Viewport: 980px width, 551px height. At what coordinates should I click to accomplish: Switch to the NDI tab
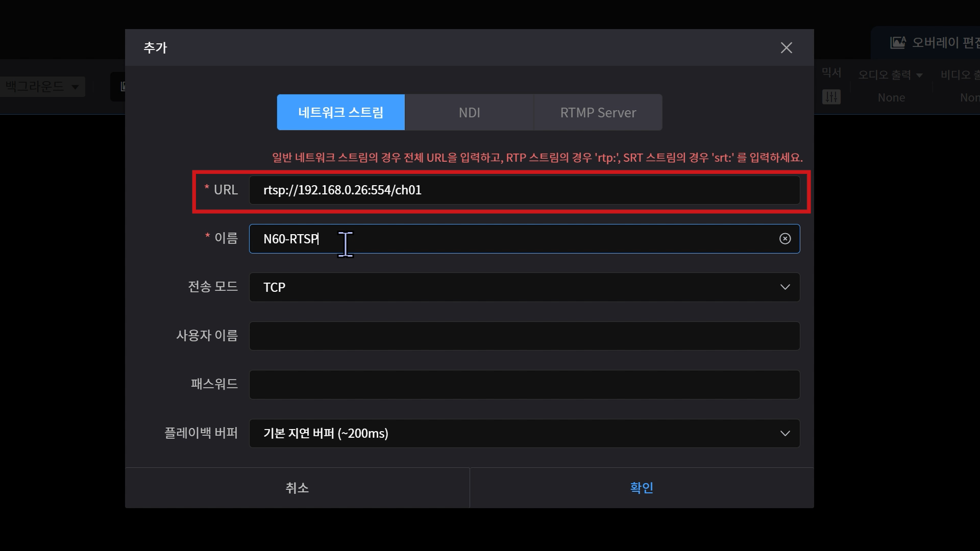click(x=469, y=112)
